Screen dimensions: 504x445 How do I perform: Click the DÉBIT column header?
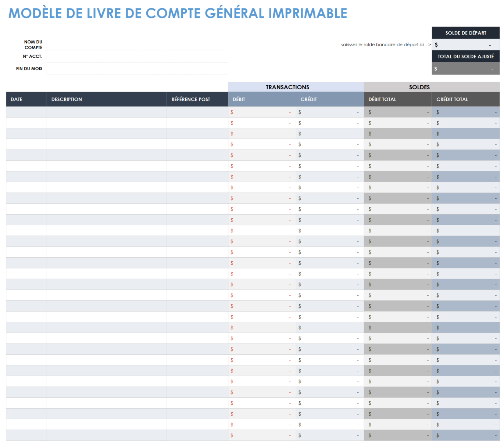click(262, 99)
